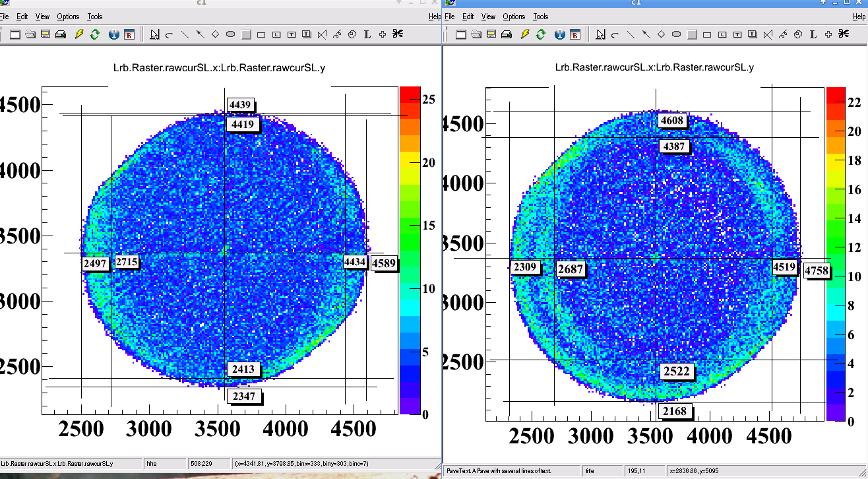Open the Edit menu in right window

point(468,16)
